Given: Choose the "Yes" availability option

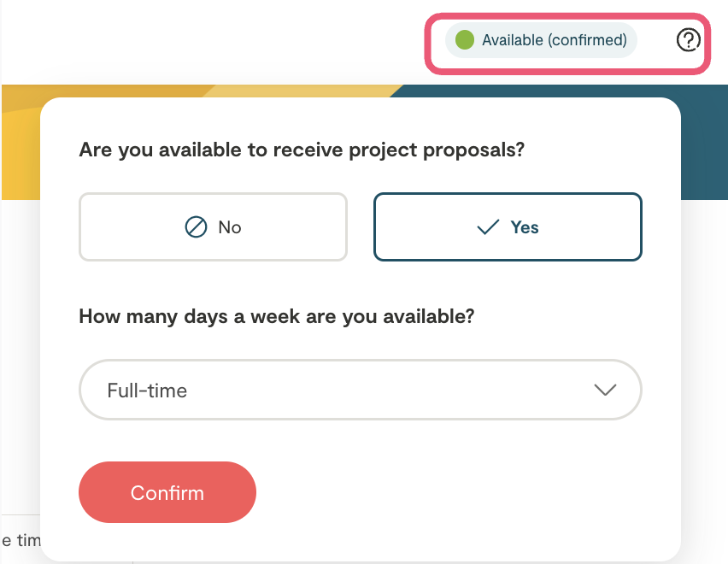Looking at the screenshot, I should [x=508, y=227].
